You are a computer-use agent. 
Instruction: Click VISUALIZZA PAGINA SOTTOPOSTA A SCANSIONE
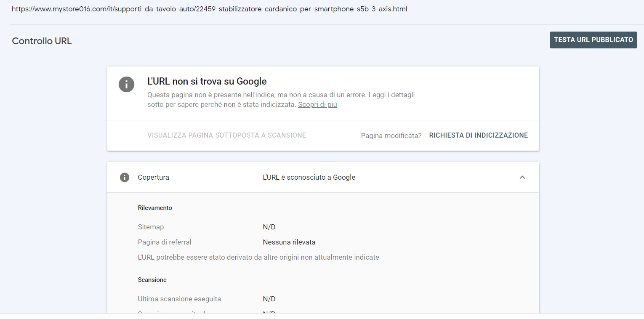226,136
